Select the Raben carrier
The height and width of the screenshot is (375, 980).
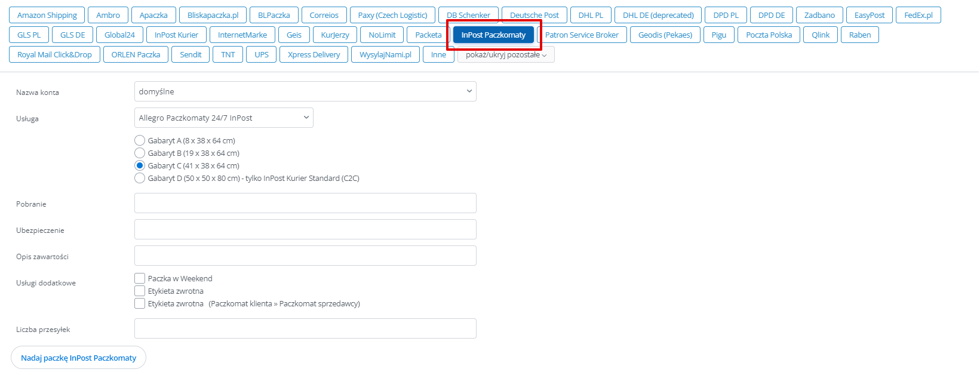tap(860, 35)
